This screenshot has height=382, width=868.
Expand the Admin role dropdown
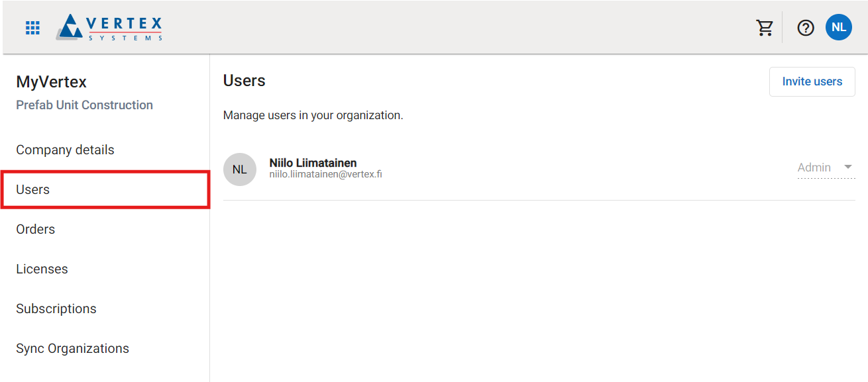(826, 168)
